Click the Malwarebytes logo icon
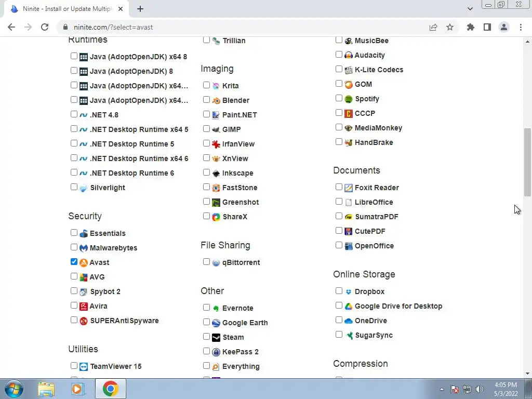This screenshot has width=532, height=399. [84, 248]
